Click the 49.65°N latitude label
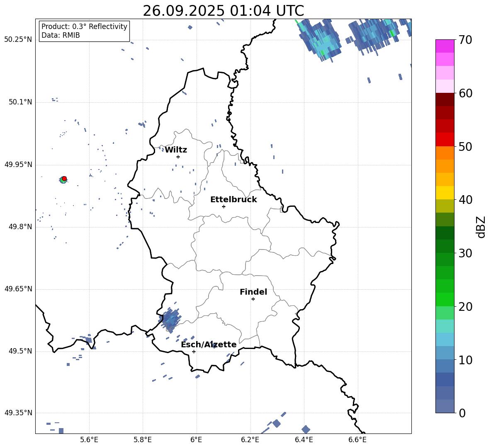The height and width of the screenshot is (448, 491). (x=18, y=288)
